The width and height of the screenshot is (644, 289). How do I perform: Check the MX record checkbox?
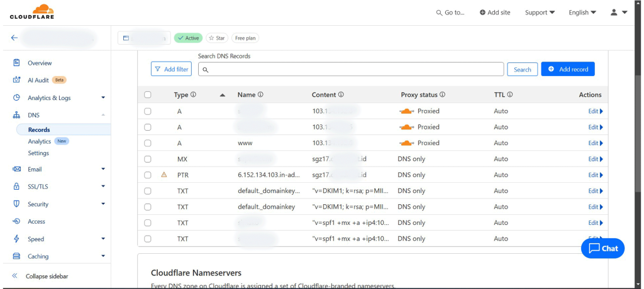(x=148, y=159)
